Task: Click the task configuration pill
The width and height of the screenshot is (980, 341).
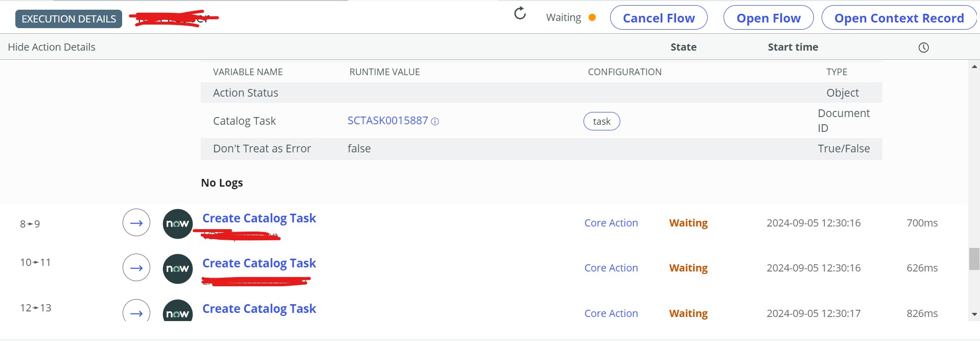Action: 601,121
